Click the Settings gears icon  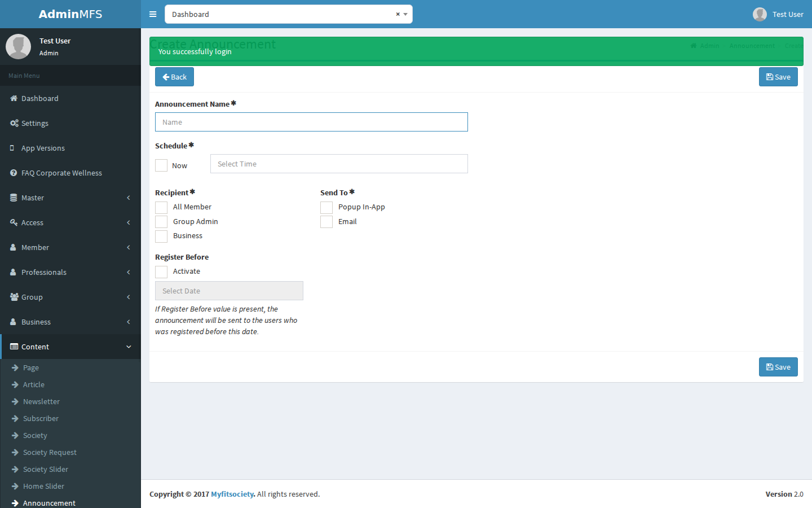pos(14,123)
